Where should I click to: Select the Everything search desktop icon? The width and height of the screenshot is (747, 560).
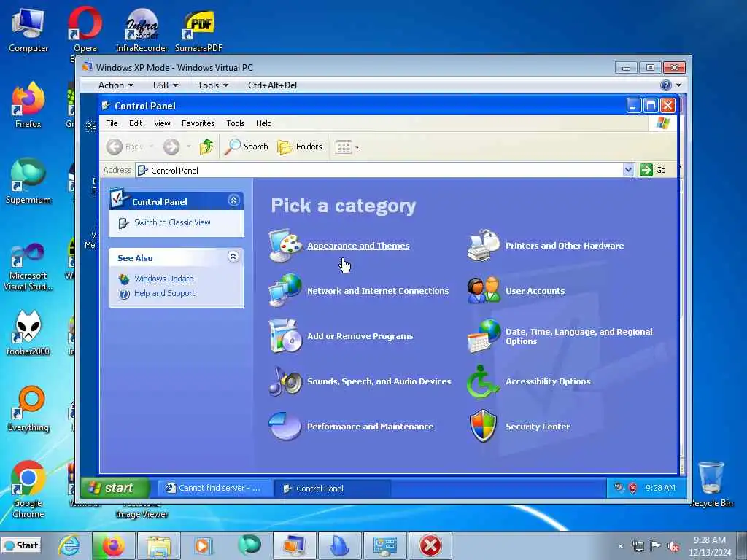(x=28, y=408)
